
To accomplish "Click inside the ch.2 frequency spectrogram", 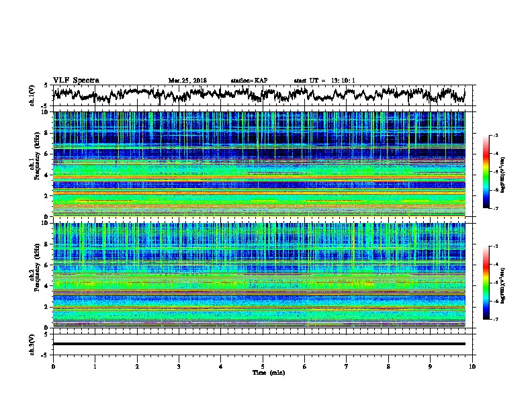I will (x=259, y=275).
